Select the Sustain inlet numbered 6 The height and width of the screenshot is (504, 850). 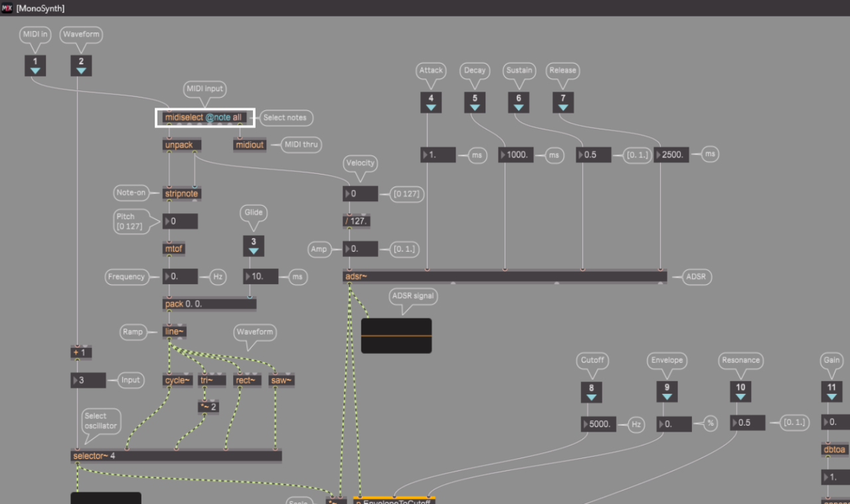(x=519, y=102)
